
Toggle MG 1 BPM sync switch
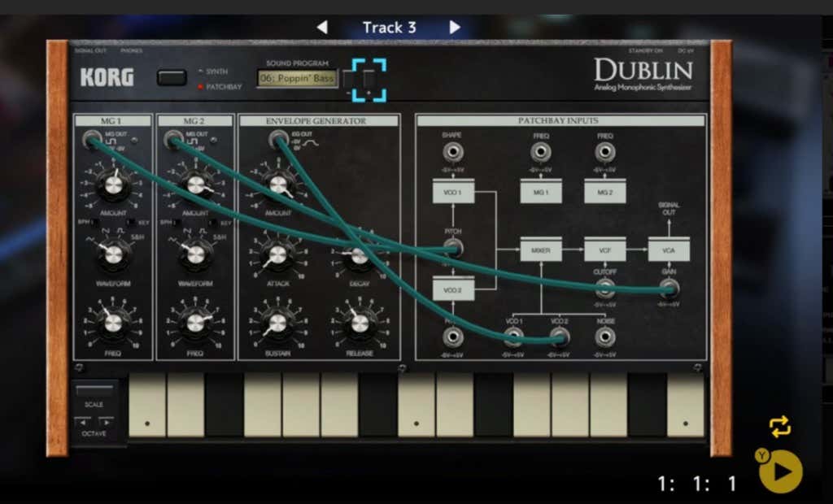95,222
